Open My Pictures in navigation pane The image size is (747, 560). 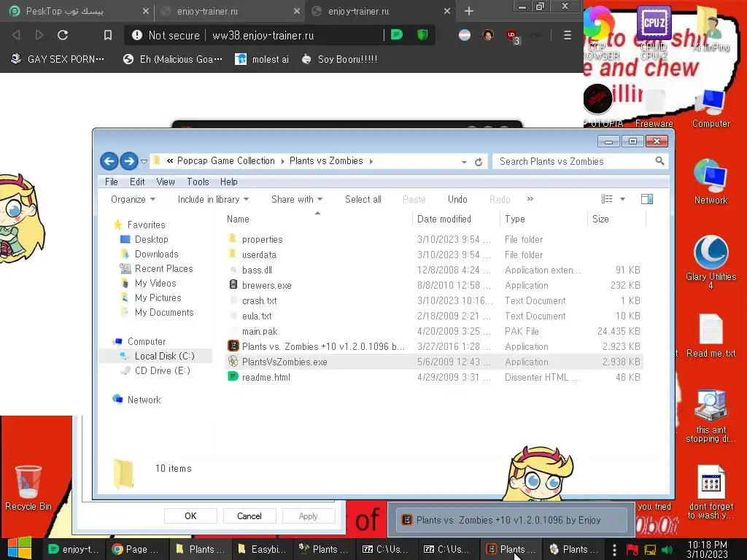pos(158,297)
